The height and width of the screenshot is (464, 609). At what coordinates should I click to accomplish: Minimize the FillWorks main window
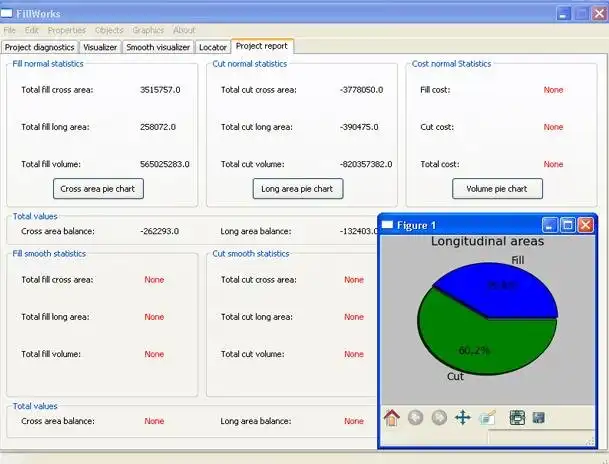pyautogui.click(x=564, y=14)
